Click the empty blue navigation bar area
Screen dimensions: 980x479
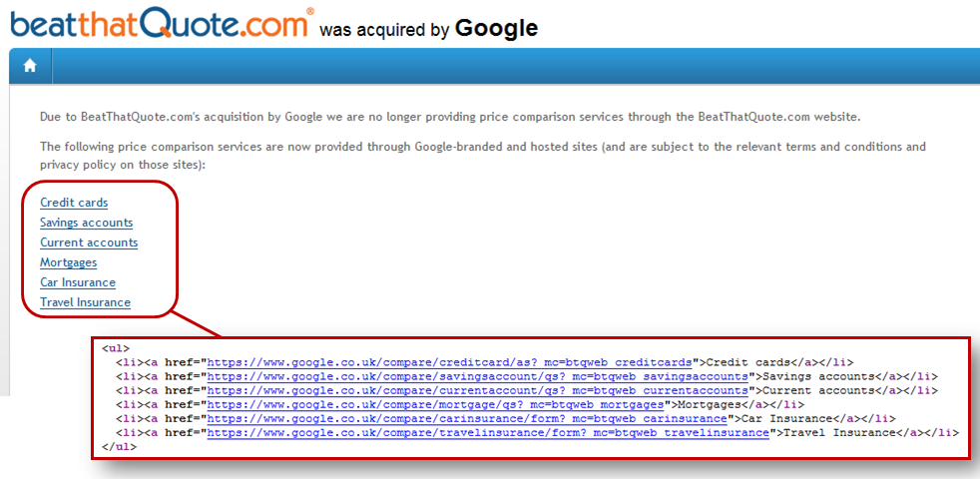pyautogui.click(x=516, y=66)
